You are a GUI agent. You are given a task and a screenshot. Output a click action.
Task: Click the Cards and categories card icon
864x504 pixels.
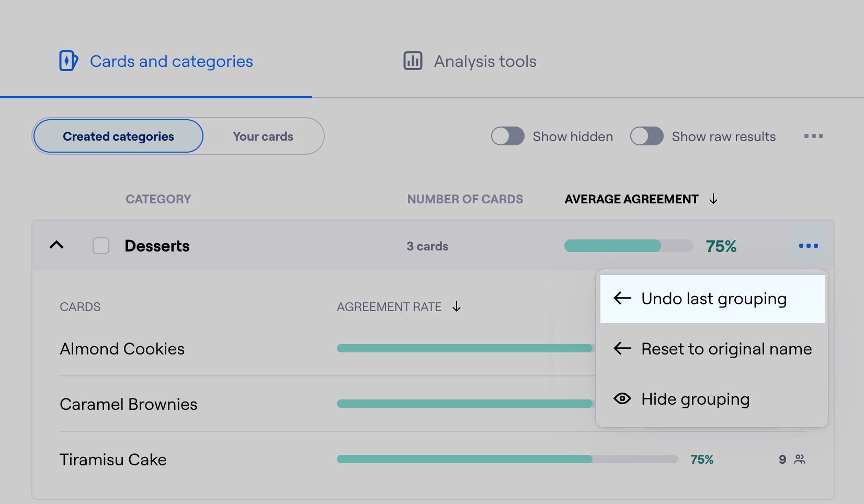pos(69,61)
